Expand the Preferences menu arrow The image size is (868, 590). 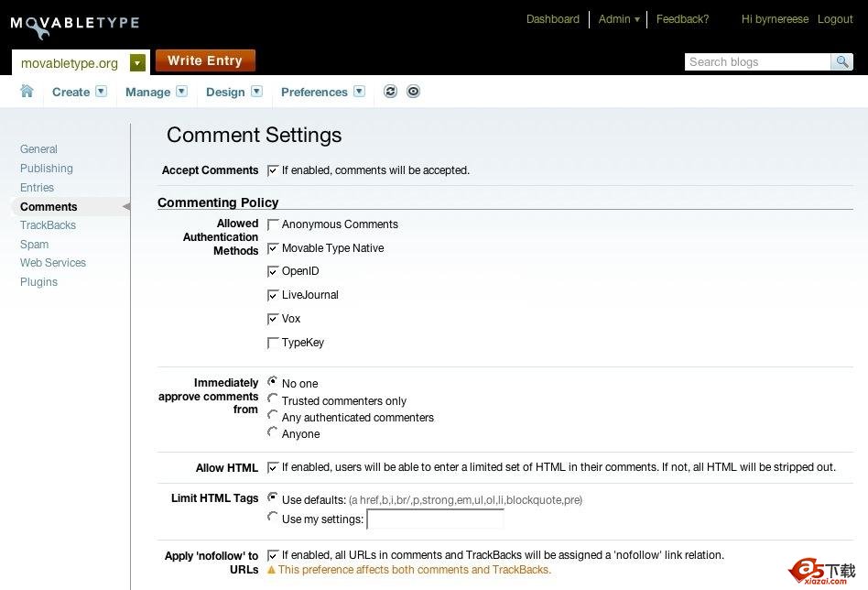[x=359, y=92]
